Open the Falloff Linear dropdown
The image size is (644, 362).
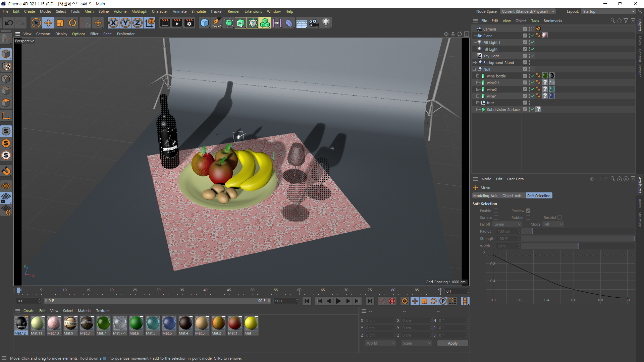[x=507, y=224]
